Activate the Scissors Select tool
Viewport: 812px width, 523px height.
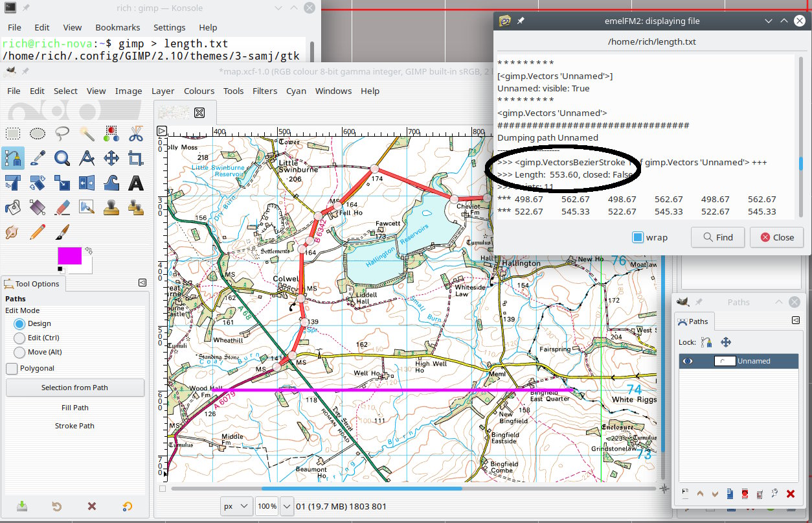pos(136,134)
